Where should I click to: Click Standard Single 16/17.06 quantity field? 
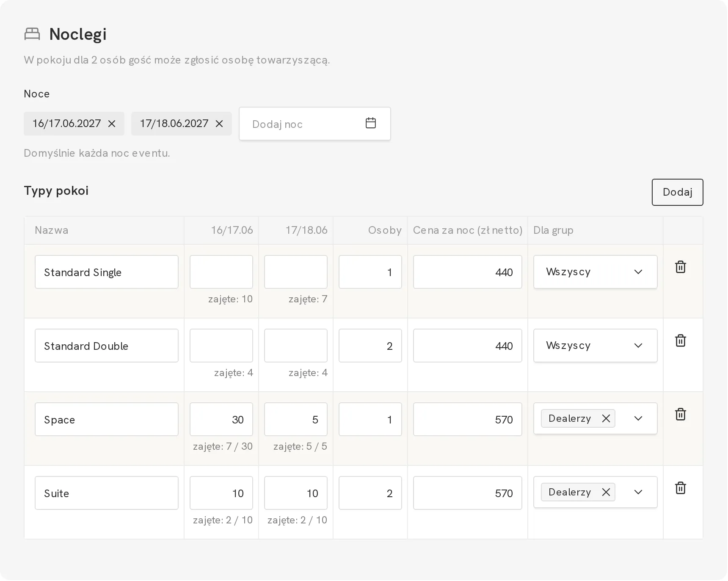[221, 272]
